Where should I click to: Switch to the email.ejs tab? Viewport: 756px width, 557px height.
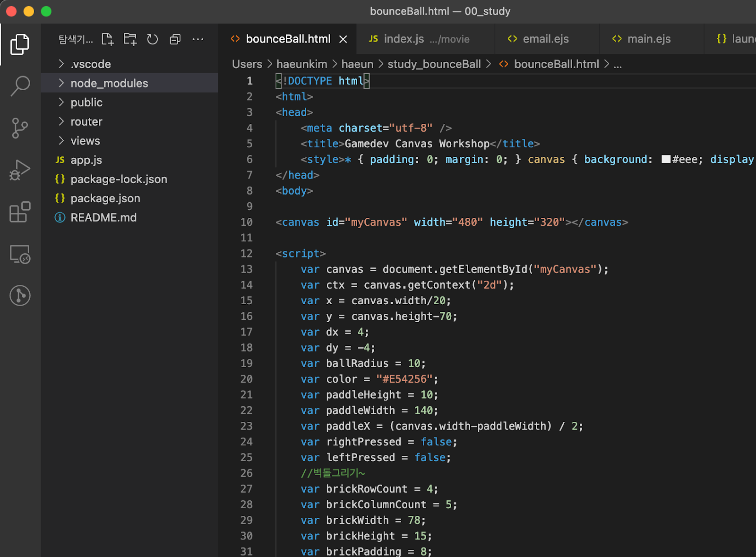click(x=547, y=39)
